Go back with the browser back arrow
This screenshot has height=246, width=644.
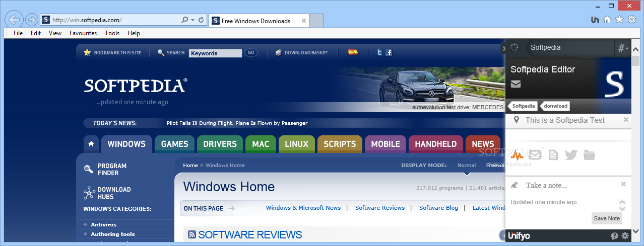click(15, 20)
